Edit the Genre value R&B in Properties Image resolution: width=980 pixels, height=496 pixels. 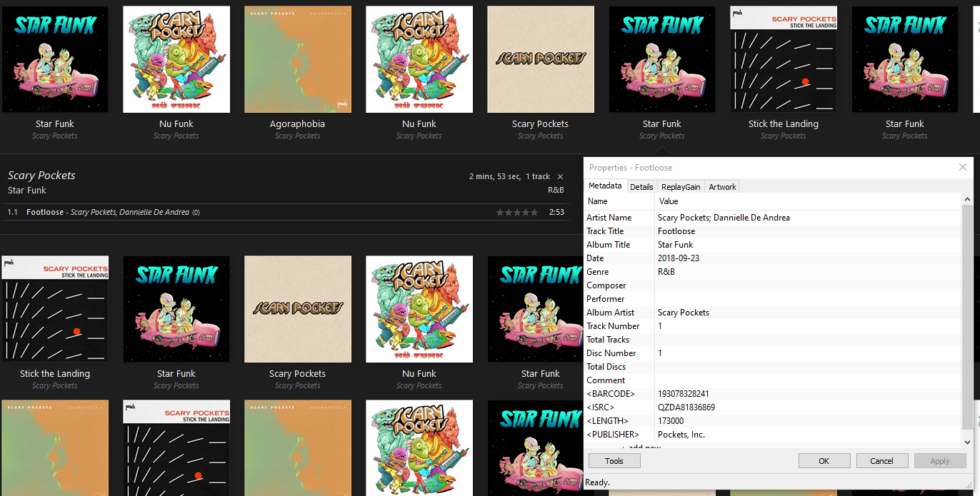809,272
